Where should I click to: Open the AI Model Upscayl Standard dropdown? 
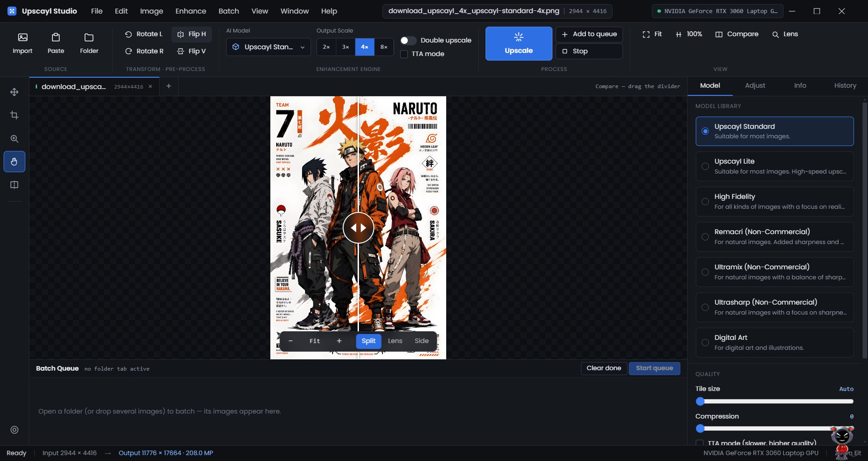(269, 47)
